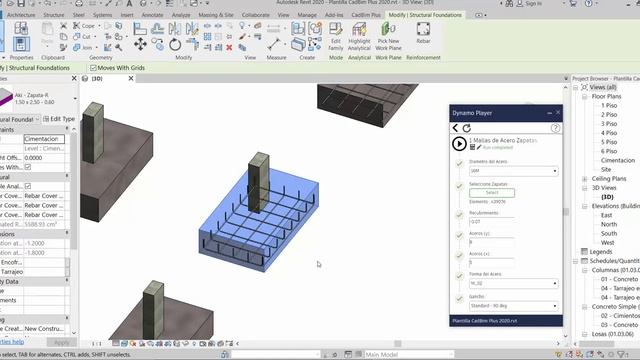Select 1 Piso floor plan
The height and width of the screenshot is (360, 640).
pyautogui.click(x=609, y=105)
